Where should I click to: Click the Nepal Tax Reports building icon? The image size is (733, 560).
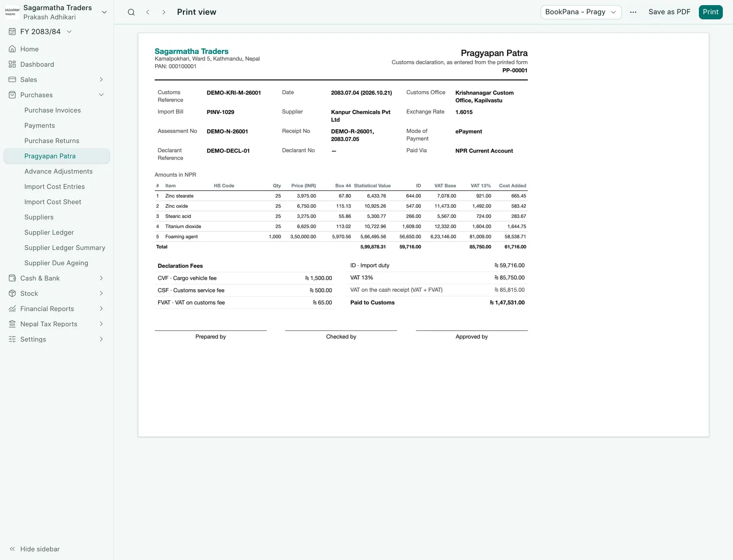tap(12, 324)
